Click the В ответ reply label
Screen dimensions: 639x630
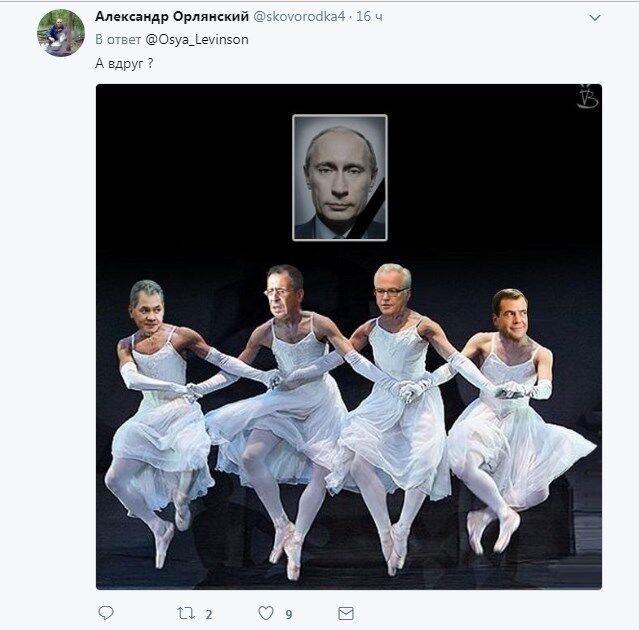[x=118, y=40]
